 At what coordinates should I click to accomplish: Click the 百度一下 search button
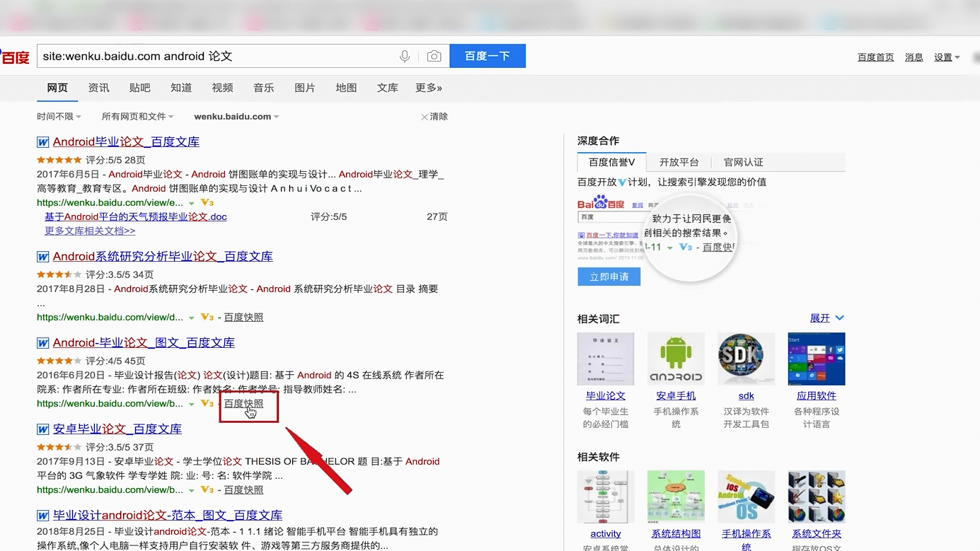coord(488,56)
